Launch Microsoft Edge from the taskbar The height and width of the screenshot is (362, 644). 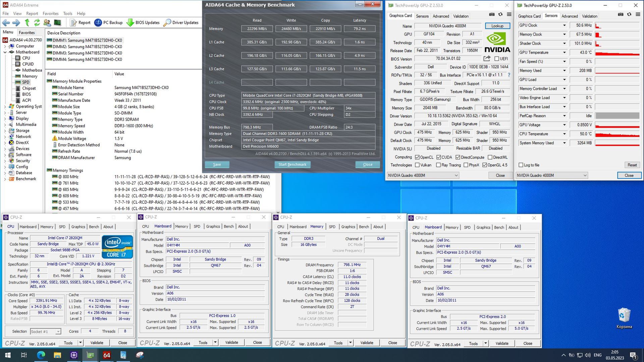41,355
